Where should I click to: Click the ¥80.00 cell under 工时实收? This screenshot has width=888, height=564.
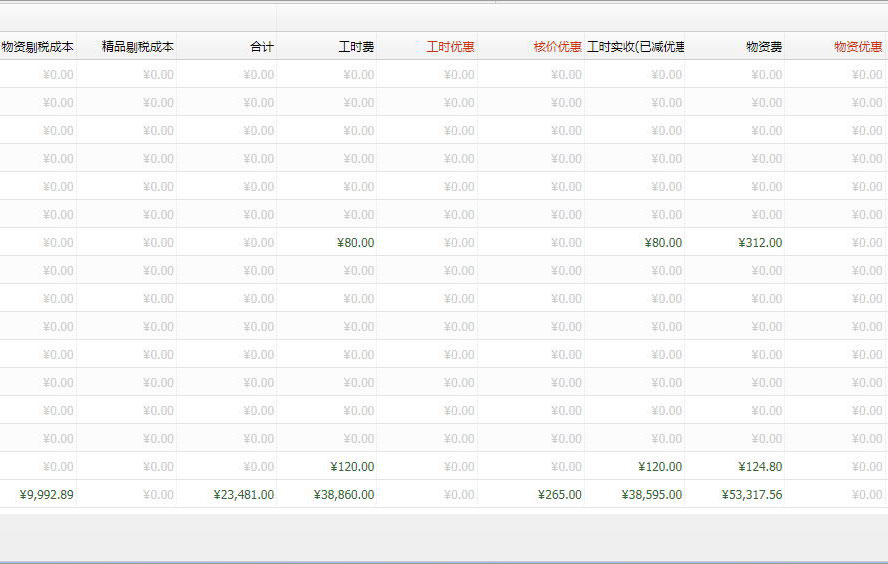(663, 242)
